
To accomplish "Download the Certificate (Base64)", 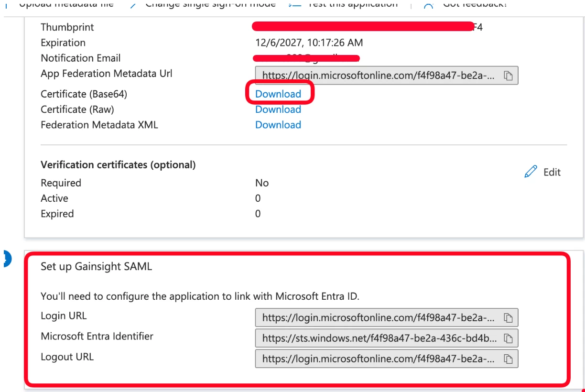I will coord(278,94).
